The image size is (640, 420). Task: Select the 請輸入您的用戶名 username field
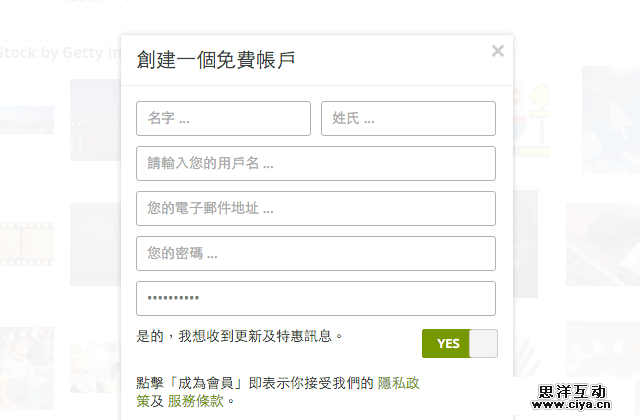[x=316, y=163]
